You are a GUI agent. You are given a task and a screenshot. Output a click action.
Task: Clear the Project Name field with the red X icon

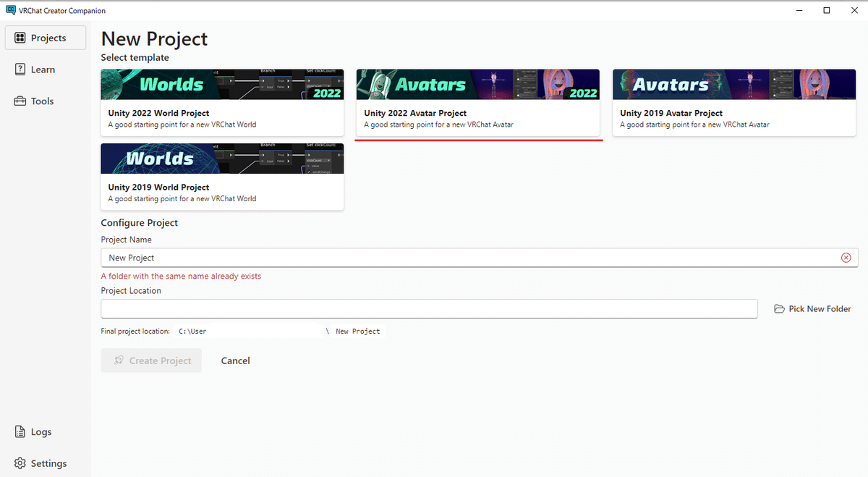coord(846,258)
